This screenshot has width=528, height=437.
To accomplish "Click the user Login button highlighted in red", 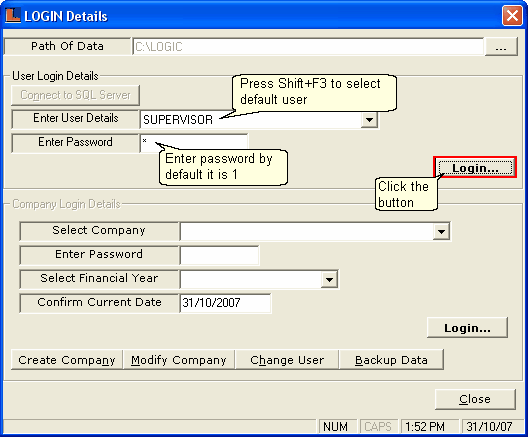I will pyautogui.click(x=475, y=167).
